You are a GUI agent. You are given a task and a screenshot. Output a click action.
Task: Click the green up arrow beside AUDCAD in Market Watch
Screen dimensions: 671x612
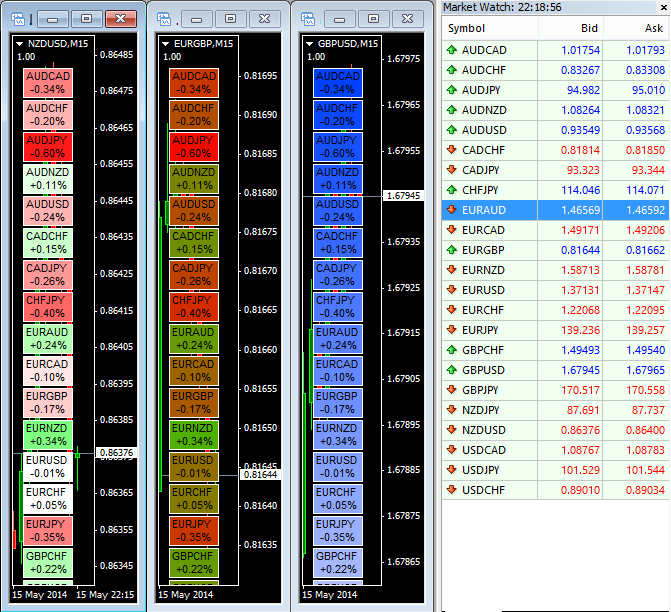click(x=453, y=50)
